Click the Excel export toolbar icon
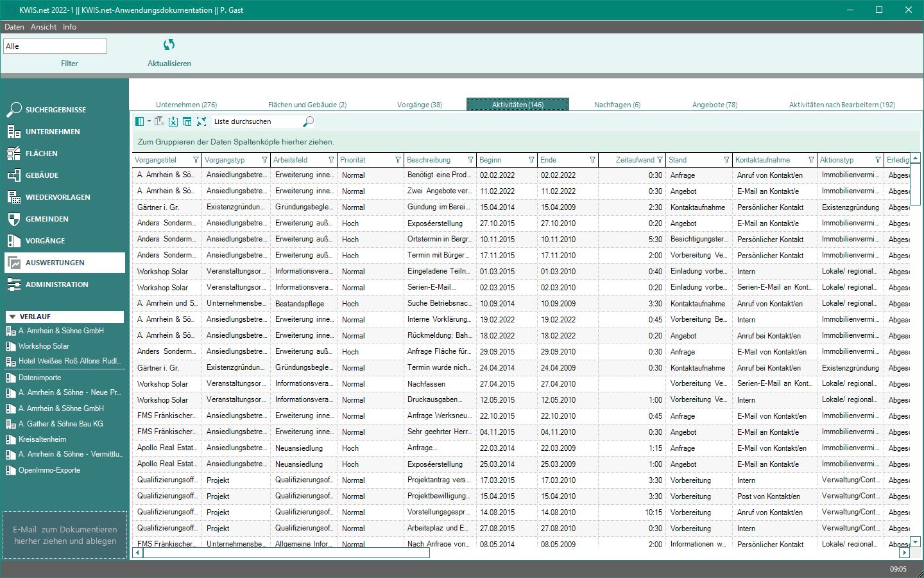This screenshot has height=578, width=924. click(x=173, y=121)
